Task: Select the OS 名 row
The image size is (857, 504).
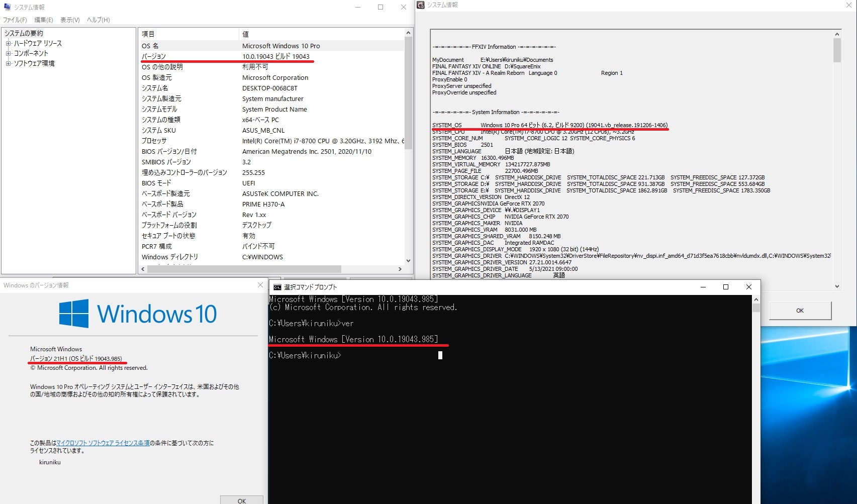Action: coord(271,46)
